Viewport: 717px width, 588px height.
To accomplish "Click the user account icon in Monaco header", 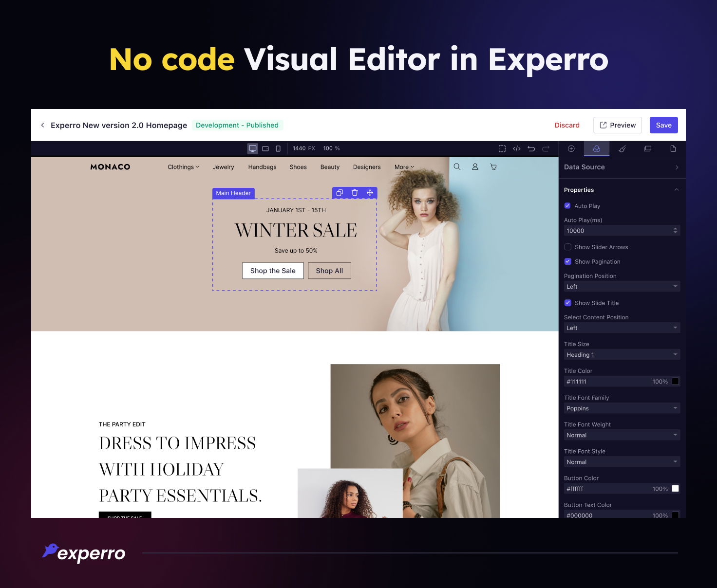I will click(x=475, y=166).
